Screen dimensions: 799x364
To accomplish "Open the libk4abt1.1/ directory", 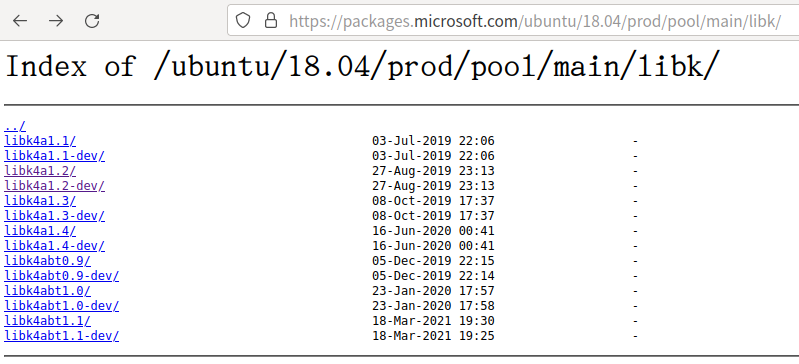I will click(47, 321).
